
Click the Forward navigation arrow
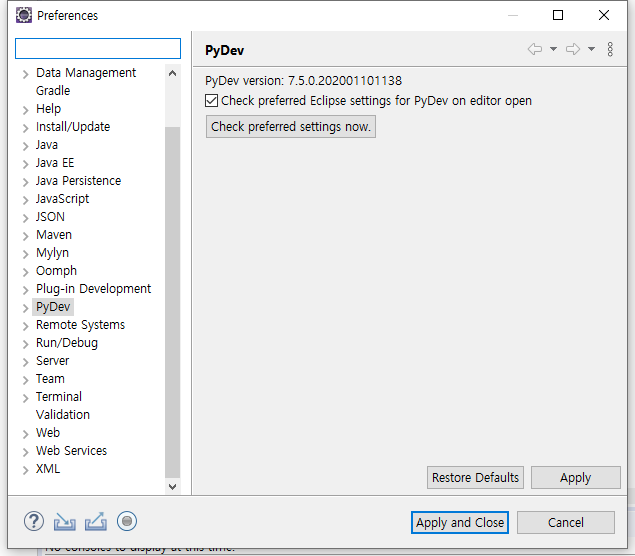click(x=573, y=49)
